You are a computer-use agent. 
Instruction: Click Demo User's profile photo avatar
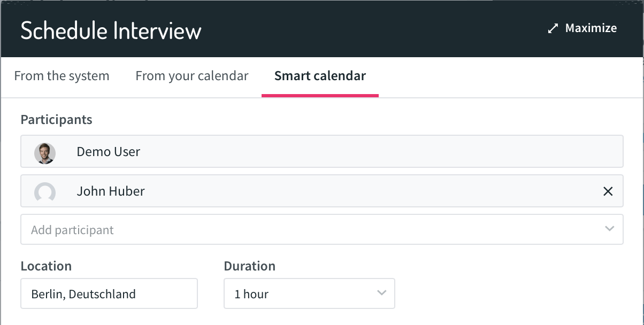pos(45,153)
